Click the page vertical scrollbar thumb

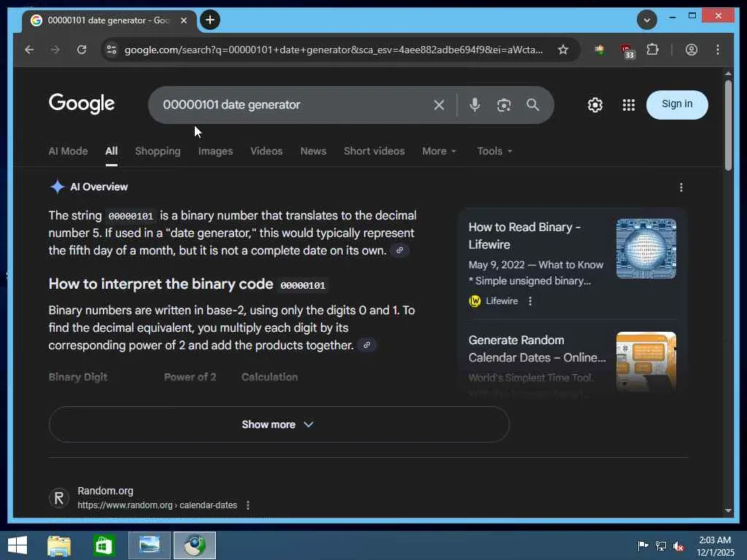[728, 125]
